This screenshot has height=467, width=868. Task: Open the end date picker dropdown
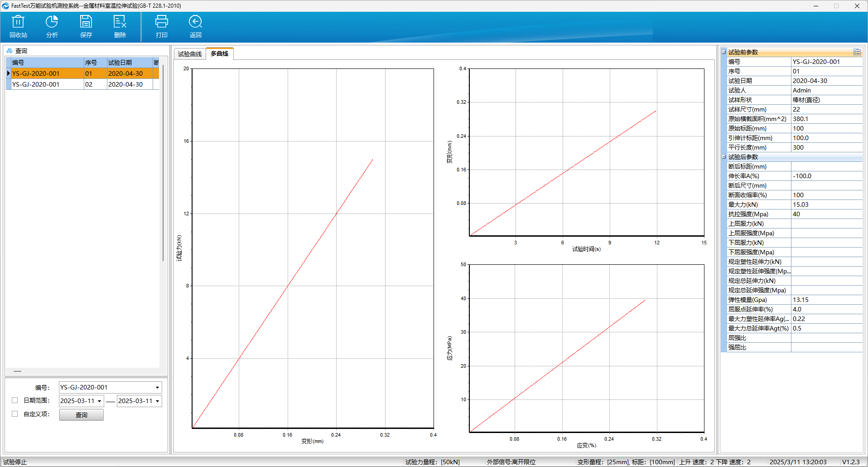tap(157, 401)
